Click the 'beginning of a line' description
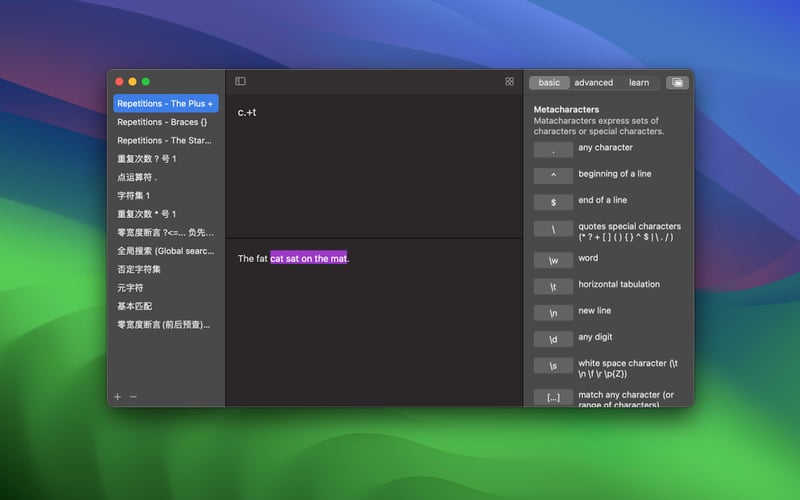Image resolution: width=800 pixels, height=500 pixels. tap(615, 173)
